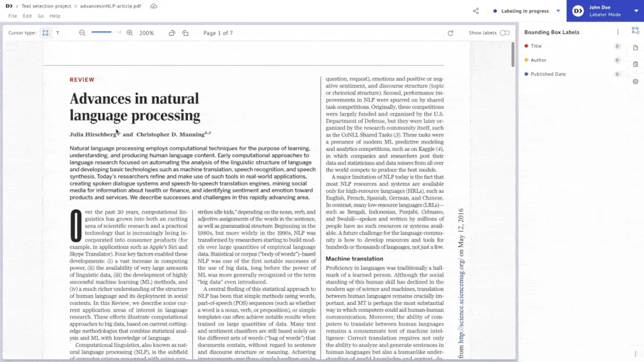Click the orange Author color dot
The width and height of the screenshot is (644, 362).
tap(527, 60)
